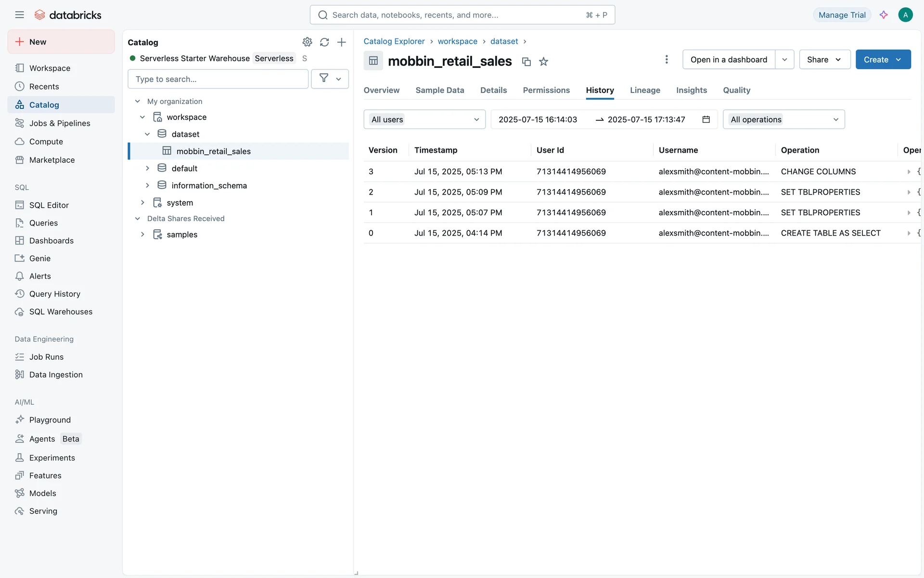The width and height of the screenshot is (924, 578).
Task: Follow the workspace breadcrumb link
Action: [457, 41]
